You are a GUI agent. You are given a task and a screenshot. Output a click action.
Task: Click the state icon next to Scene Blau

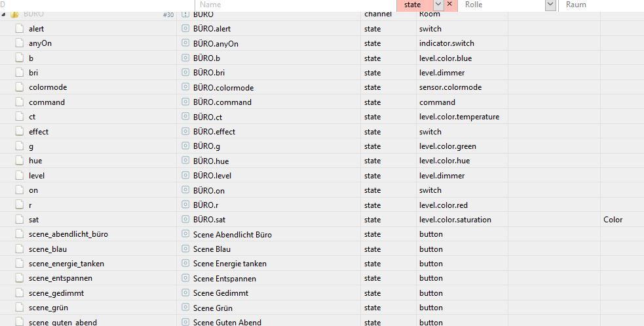point(185,249)
